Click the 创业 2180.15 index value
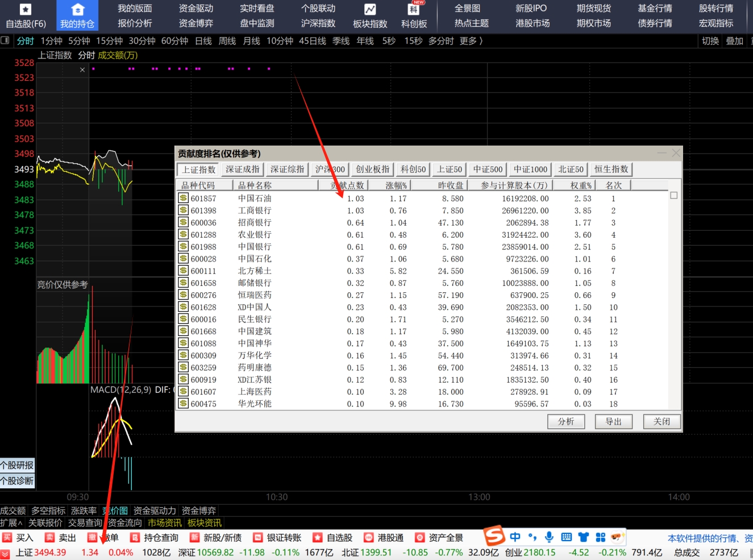Viewport: 753px width, 560px height. [x=539, y=553]
